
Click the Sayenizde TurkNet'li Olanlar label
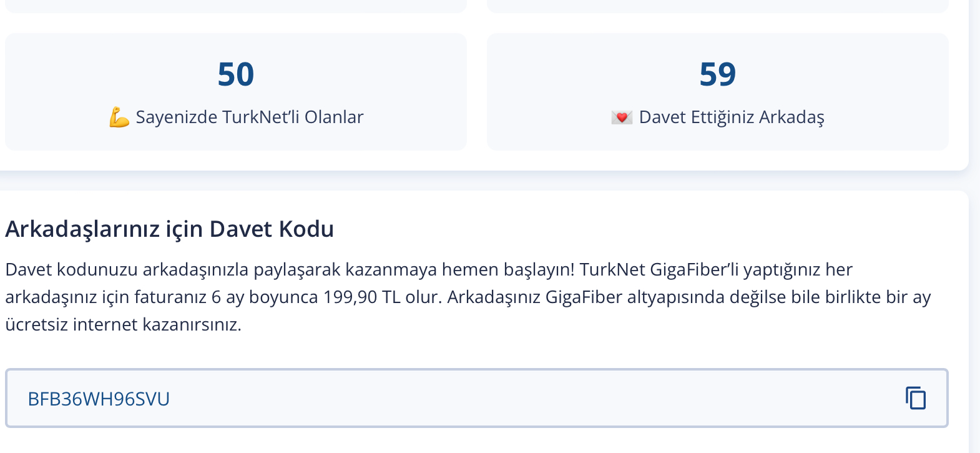pos(250,117)
